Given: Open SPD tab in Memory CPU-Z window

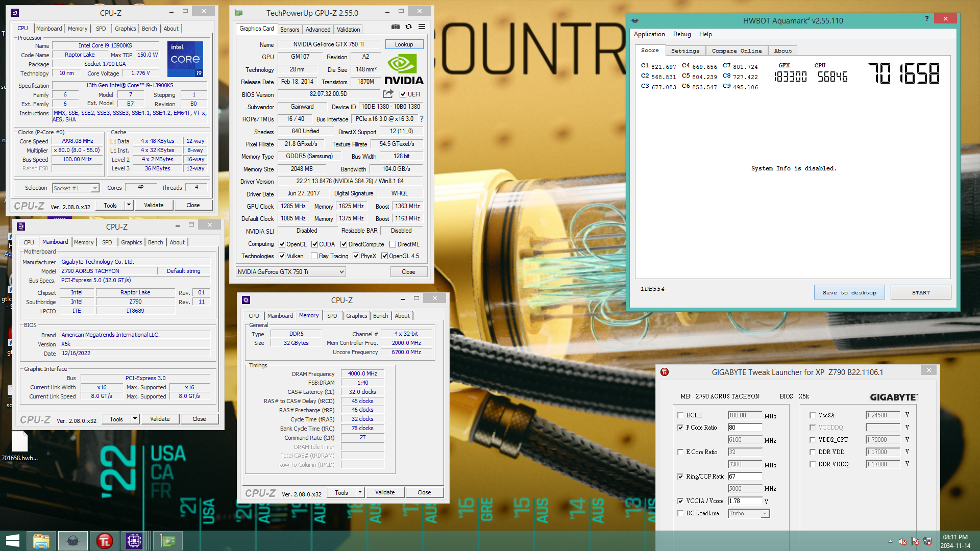Looking at the screenshot, I should click(332, 316).
